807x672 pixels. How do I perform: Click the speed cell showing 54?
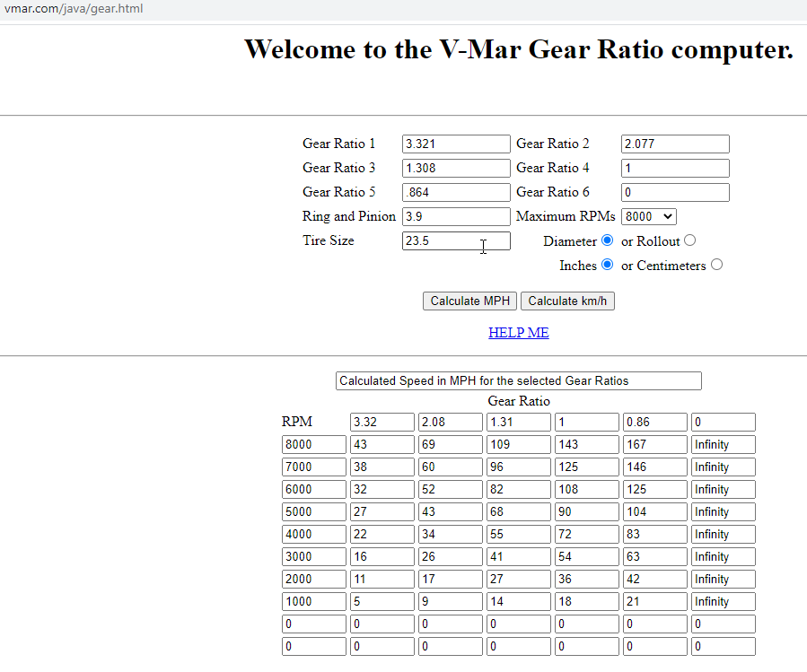[587, 556]
